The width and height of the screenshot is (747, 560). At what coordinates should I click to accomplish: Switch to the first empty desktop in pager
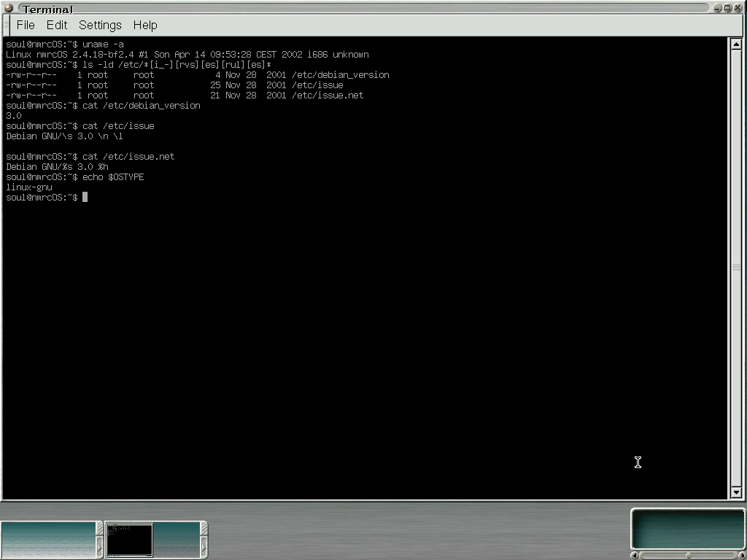point(48,540)
